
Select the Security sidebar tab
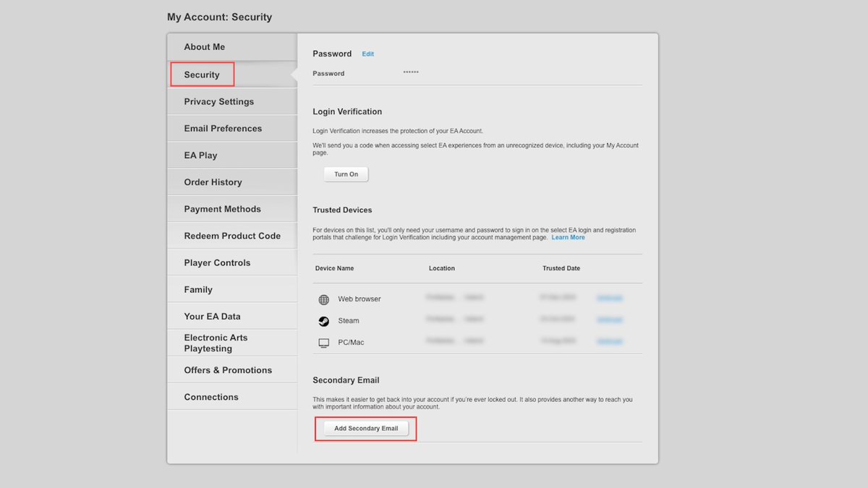232,74
